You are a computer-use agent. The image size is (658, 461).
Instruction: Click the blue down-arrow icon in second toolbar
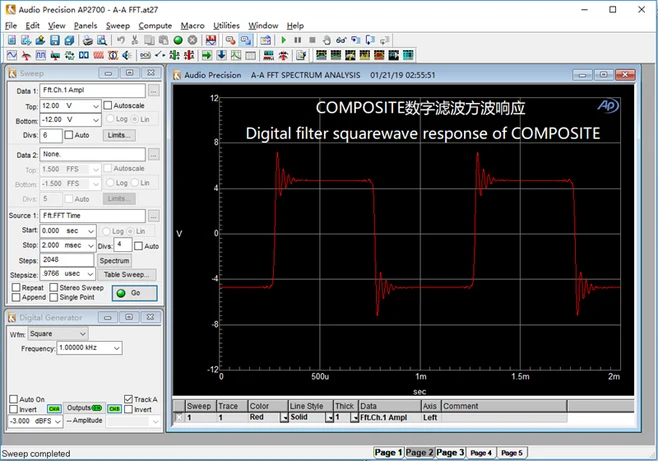221,55
